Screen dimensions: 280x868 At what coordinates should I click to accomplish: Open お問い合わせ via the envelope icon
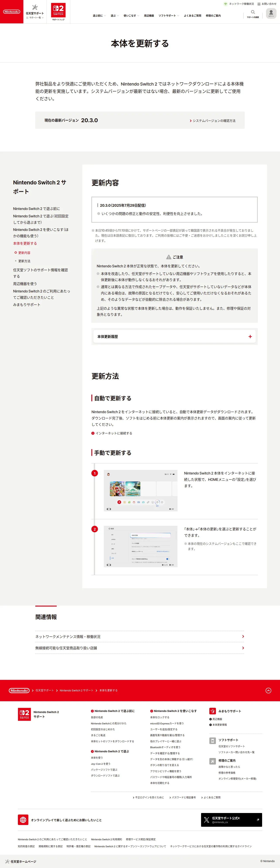click(x=259, y=4)
